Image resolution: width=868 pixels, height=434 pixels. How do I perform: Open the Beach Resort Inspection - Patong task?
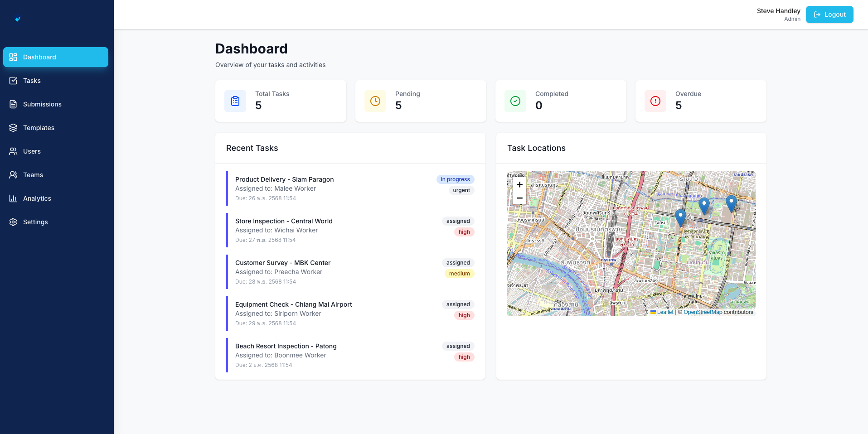286,346
